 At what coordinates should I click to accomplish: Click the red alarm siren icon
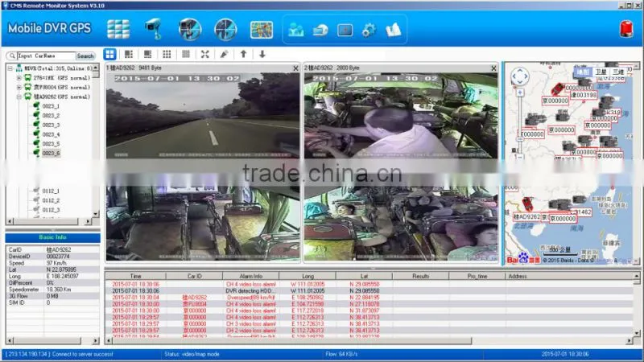click(626, 30)
